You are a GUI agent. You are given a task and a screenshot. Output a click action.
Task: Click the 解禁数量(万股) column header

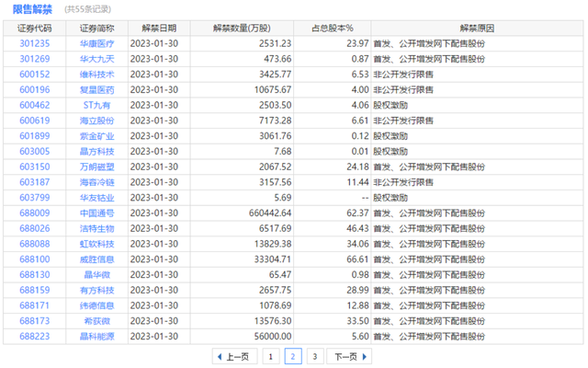242,29
